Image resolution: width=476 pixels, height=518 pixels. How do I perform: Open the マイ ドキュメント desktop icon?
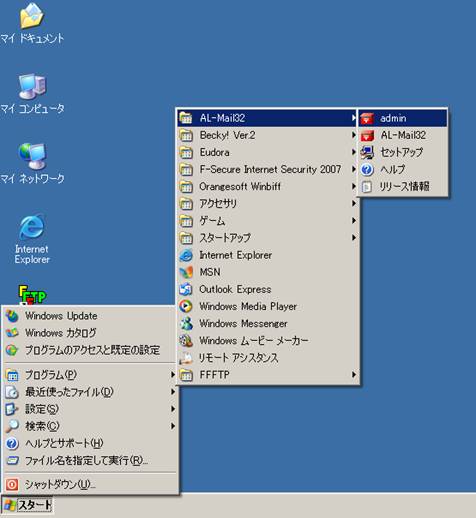(32, 23)
